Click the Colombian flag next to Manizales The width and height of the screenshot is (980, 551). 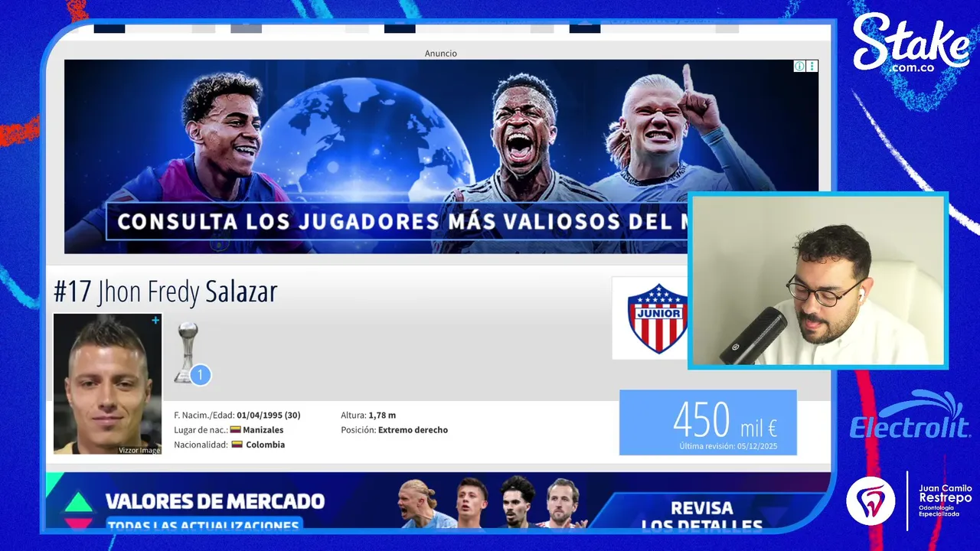235,430
